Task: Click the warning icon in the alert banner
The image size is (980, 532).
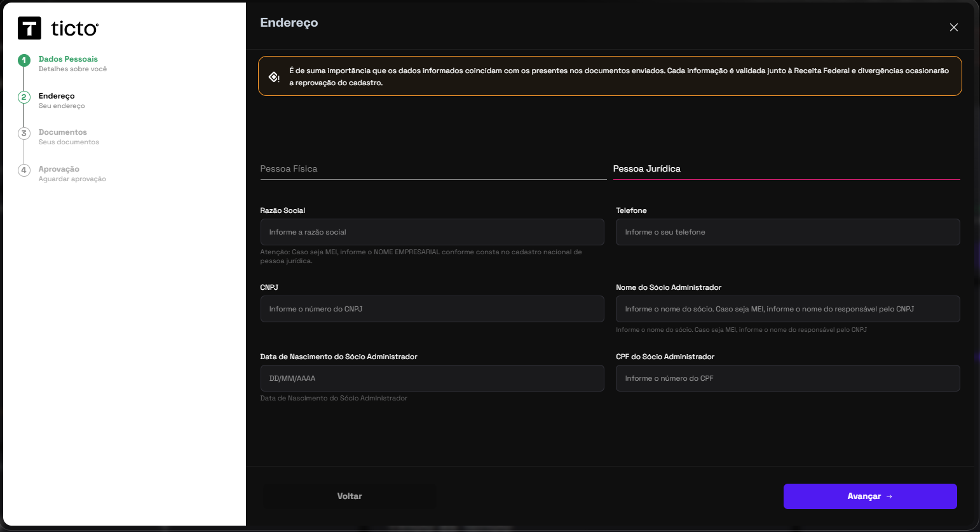Action: tap(274, 77)
